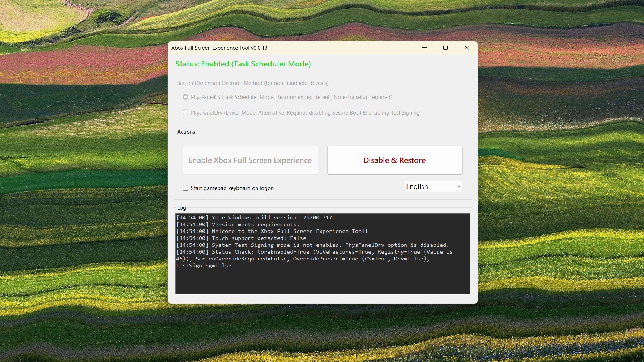This screenshot has height=362, width=644.
Task: Close the Xbox Full Screen Experience Tool window
Action: pyautogui.click(x=467, y=48)
